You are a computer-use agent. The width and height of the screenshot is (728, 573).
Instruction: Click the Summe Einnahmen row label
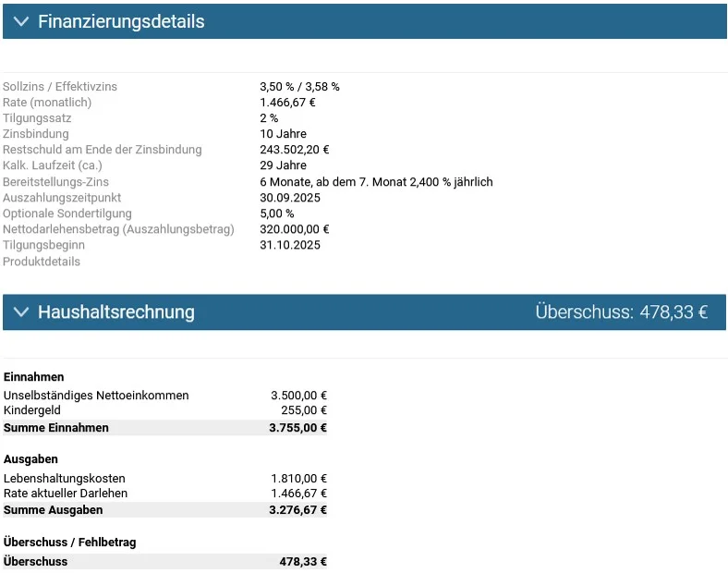(x=56, y=428)
